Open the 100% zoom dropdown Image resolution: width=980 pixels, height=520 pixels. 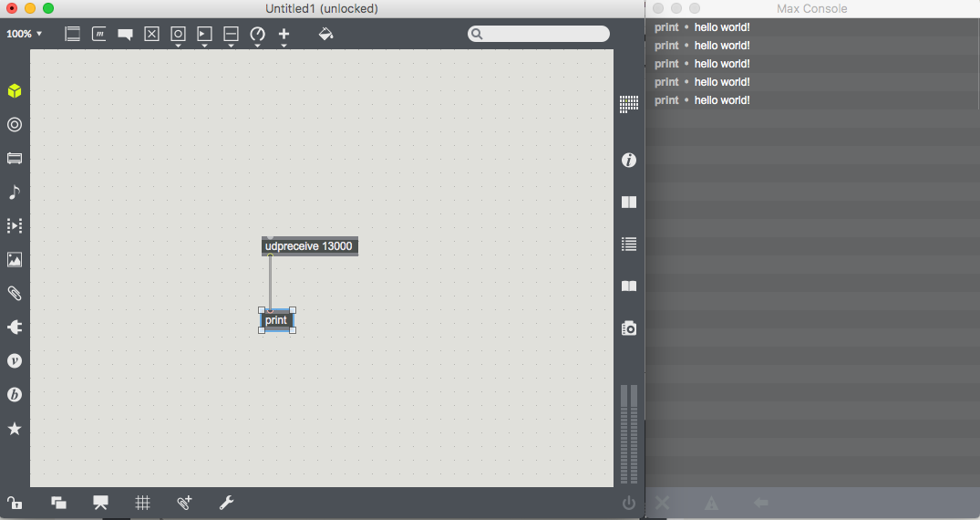click(x=25, y=34)
